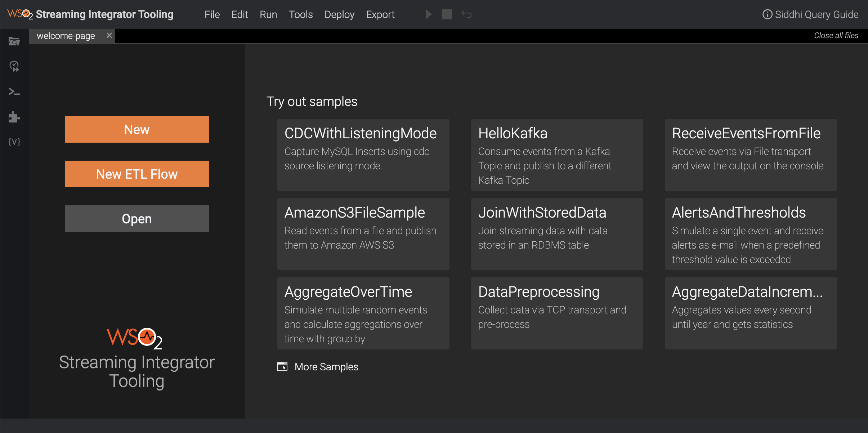Click the Stop square icon in toolbar

point(447,14)
